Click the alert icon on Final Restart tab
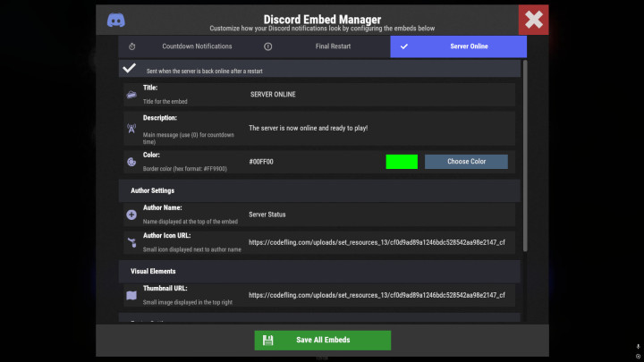This screenshot has width=644, height=362. (x=267, y=46)
